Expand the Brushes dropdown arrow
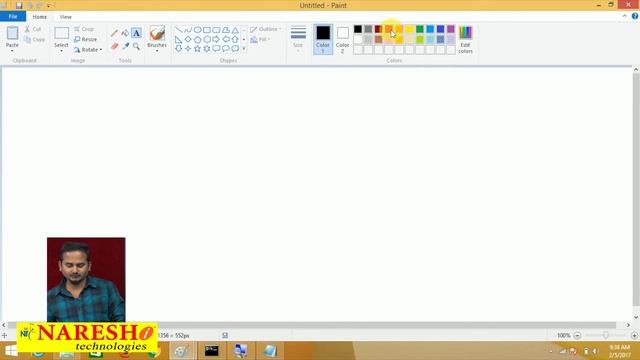This screenshot has width=640, height=360. (x=157, y=51)
